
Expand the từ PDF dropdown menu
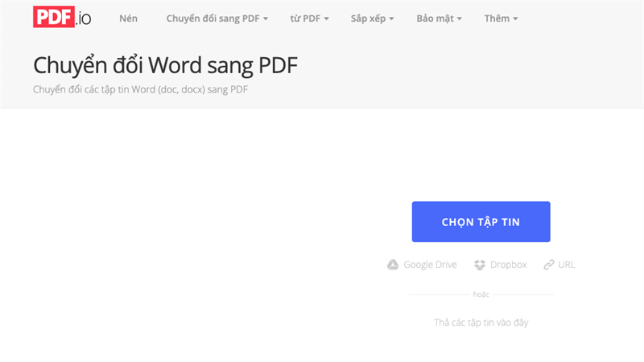click(x=309, y=19)
